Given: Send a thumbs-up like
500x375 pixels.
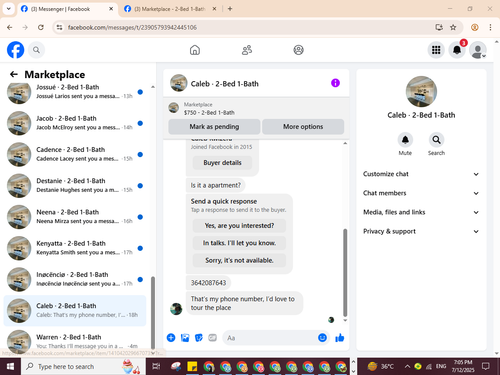Looking at the screenshot, I should click(x=340, y=338).
